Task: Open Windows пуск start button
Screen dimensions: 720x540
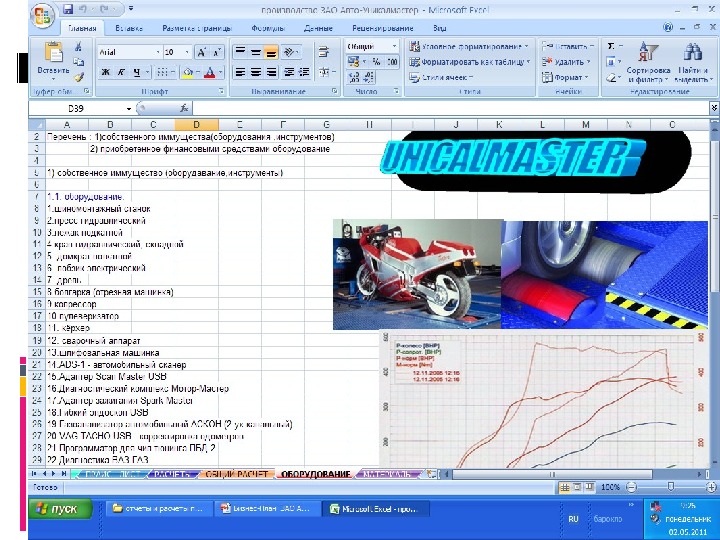Action: tap(60, 509)
